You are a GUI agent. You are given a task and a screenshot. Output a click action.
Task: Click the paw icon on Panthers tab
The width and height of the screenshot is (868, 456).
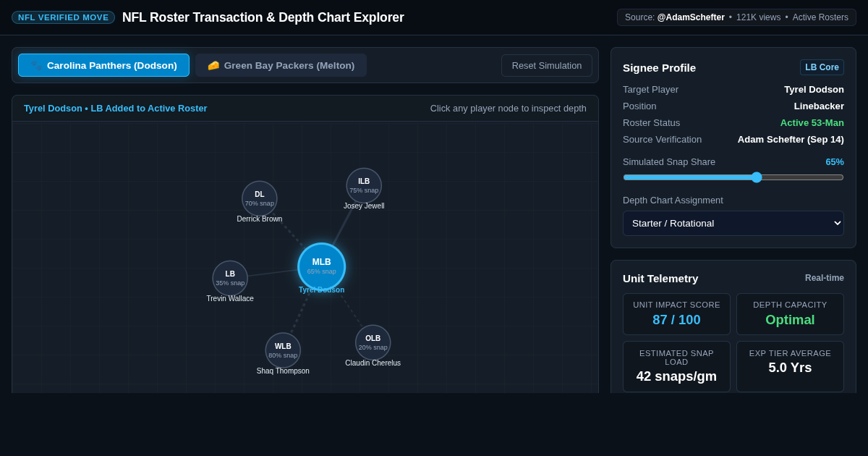[x=36, y=65]
